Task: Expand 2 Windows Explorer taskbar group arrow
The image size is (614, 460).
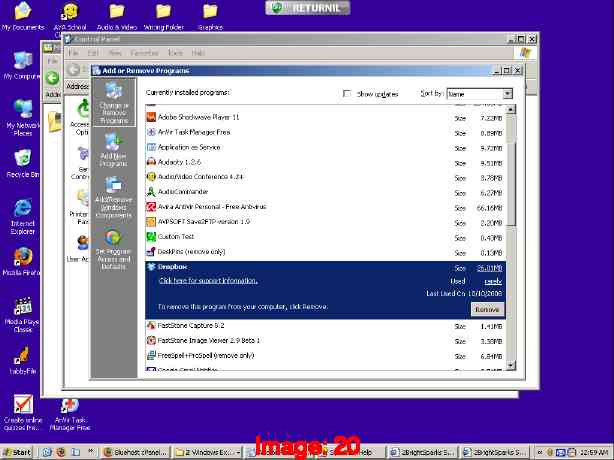Action: pos(238,452)
